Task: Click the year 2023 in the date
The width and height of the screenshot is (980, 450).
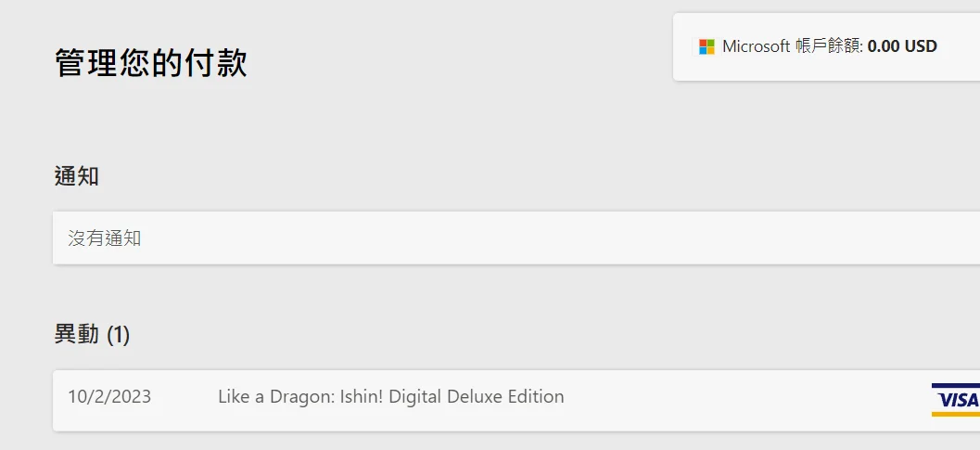Action: (134, 397)
